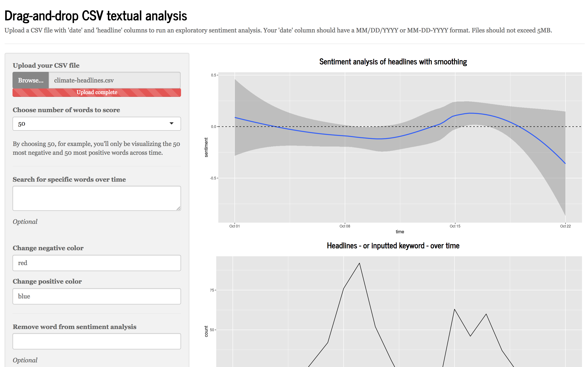The width and height of the screenshot is (588, 367).
Task: Click the Oct 15 axis label
Action: (455, 226)
